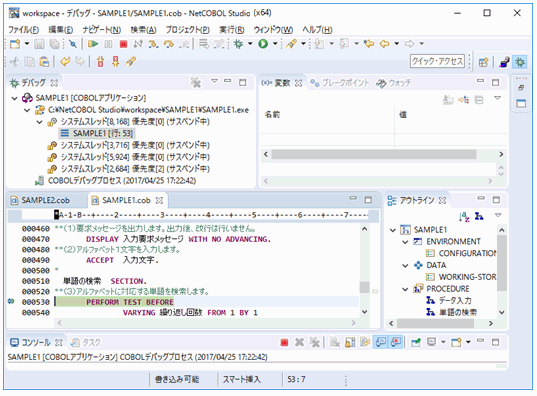
Task: Minimize the Console view
Action: coord(480,341)
